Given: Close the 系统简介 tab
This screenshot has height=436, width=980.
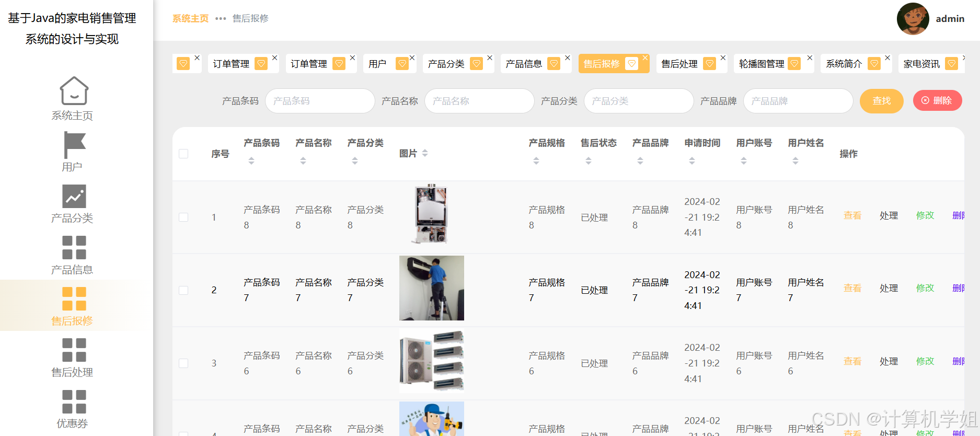Looking at the screenshot, I should tap(887, 58).
